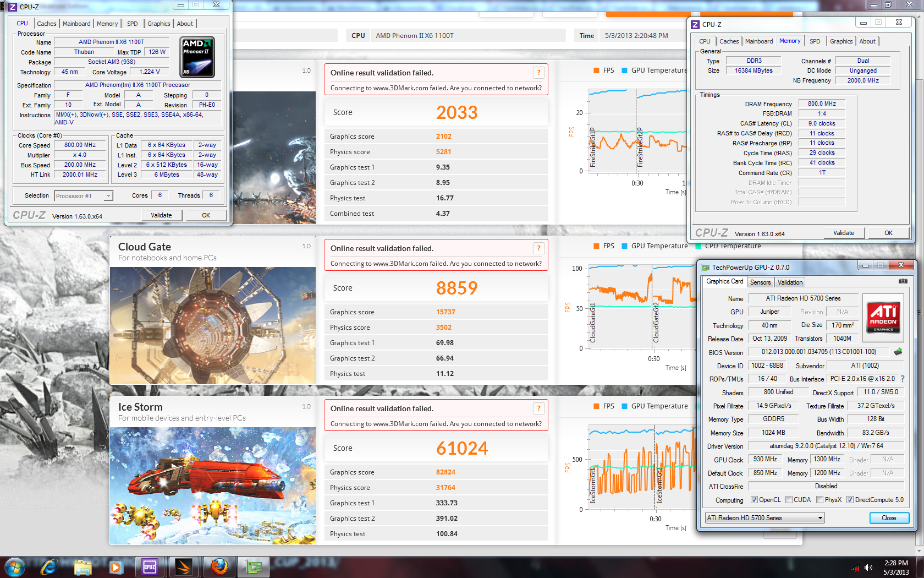
Task: Click the system clock showing 2:28 PM
Action: [x=896, y=563]
